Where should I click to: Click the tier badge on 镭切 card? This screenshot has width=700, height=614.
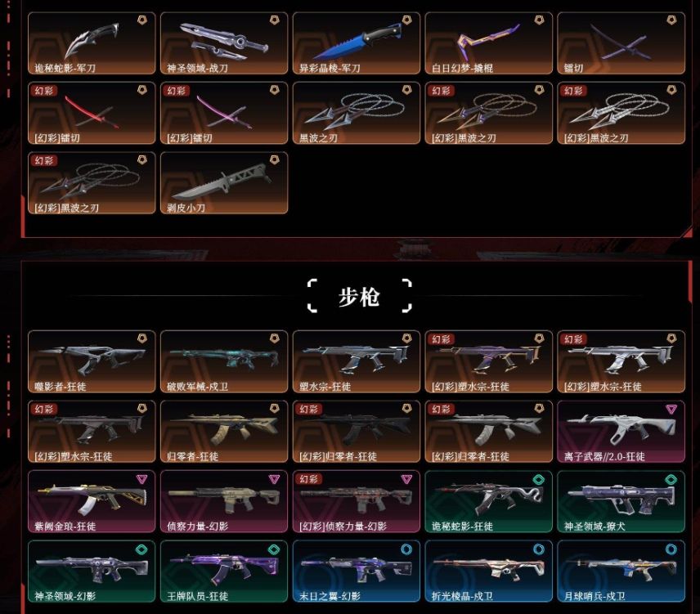pyautogui.click(x=671, y=20)
